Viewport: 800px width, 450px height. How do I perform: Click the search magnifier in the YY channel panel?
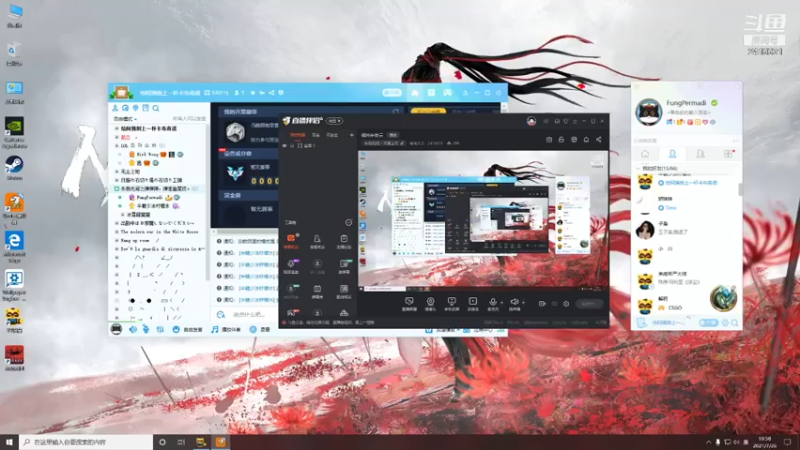156,108
